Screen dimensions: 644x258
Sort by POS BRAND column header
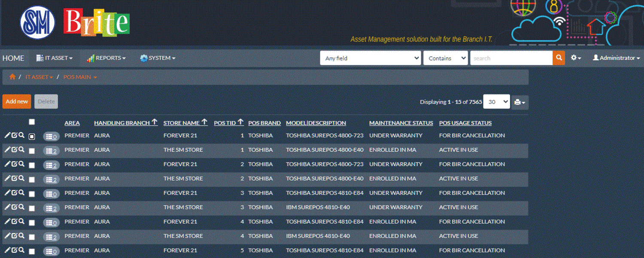(x=264, y=123)
